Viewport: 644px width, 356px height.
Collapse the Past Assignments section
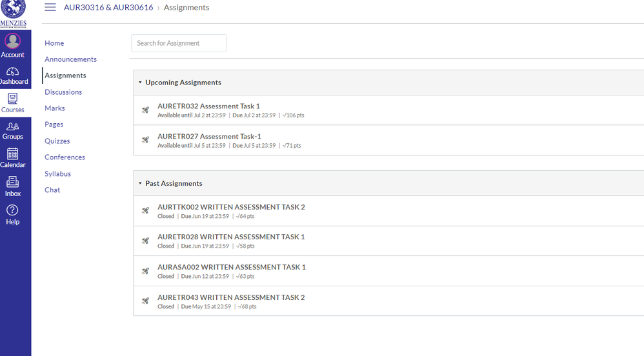click(140, 183)
